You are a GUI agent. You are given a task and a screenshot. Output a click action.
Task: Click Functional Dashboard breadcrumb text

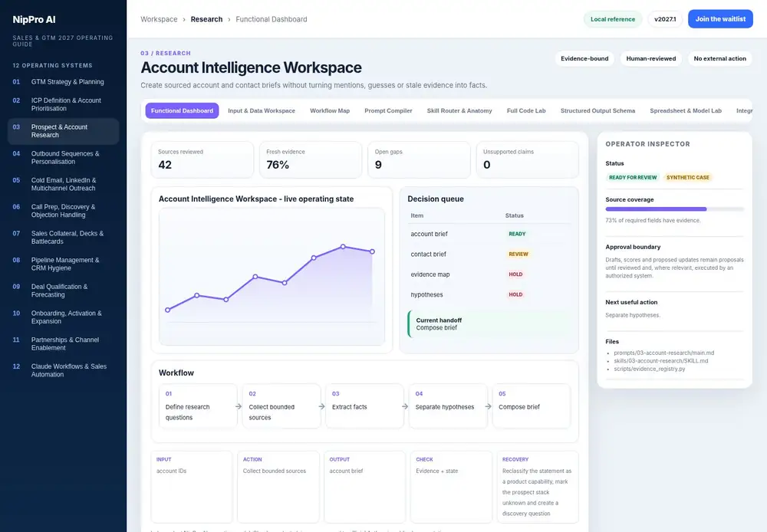coord(272,19)
